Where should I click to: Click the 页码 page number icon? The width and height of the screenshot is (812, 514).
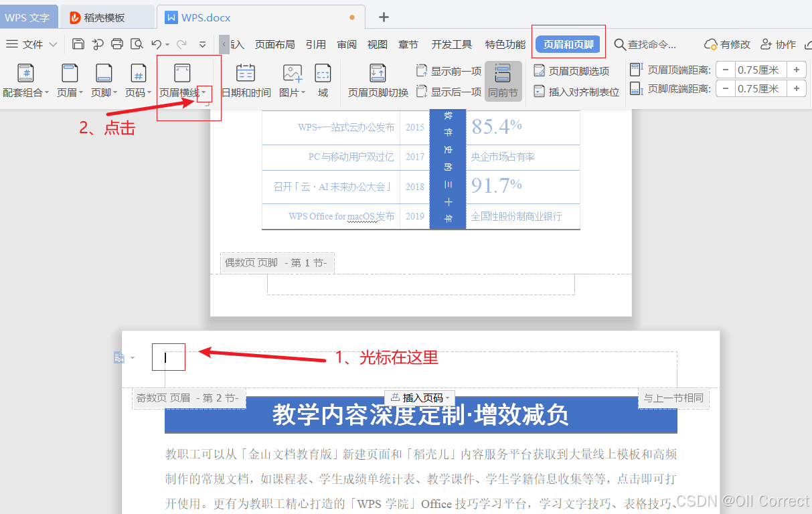[x=138, y=74]
